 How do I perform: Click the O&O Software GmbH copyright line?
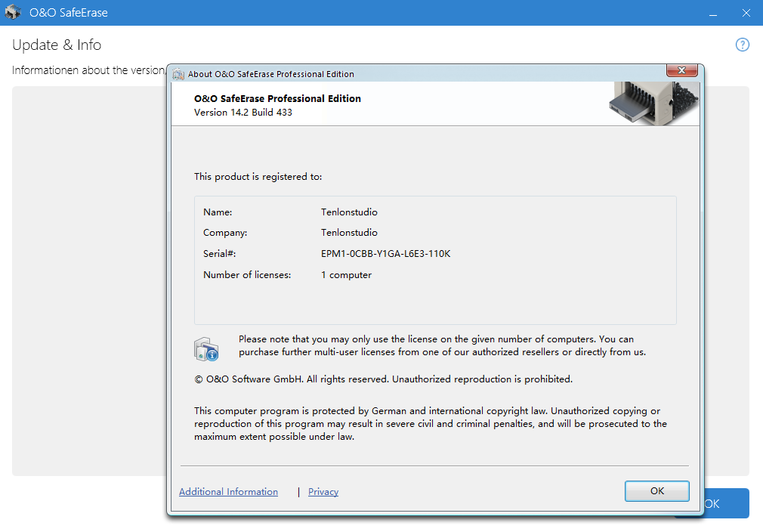[x=384, y=379]
